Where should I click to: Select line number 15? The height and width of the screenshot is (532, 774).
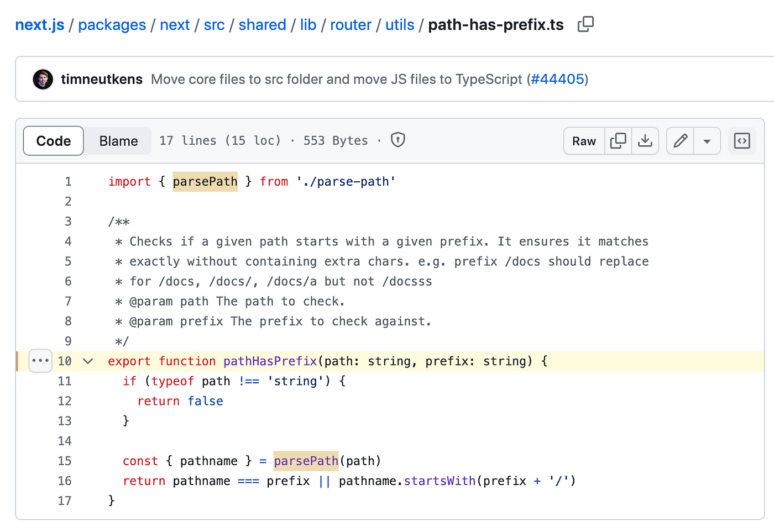(65, 461)
